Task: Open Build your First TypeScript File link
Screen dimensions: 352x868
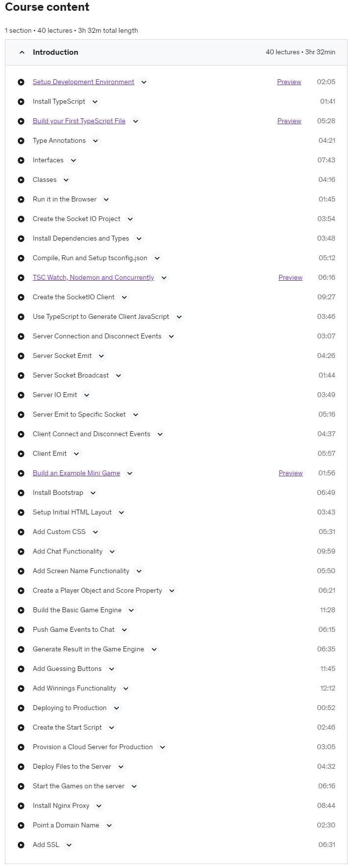Action: pos(79,121)
